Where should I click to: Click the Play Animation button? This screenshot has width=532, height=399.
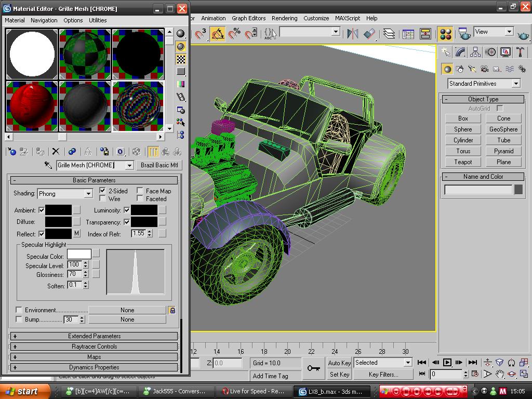coord(447,362)
